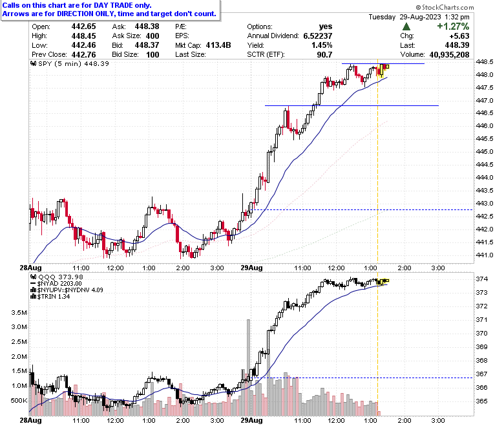
Task: Click the $NYUPV:$NYDNV bar legend icon
Action: pyautogui.click(x=33, y=290)
